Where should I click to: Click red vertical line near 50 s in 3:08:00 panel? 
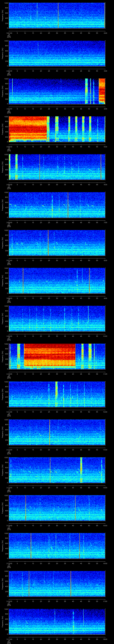(x=89, y=281)
